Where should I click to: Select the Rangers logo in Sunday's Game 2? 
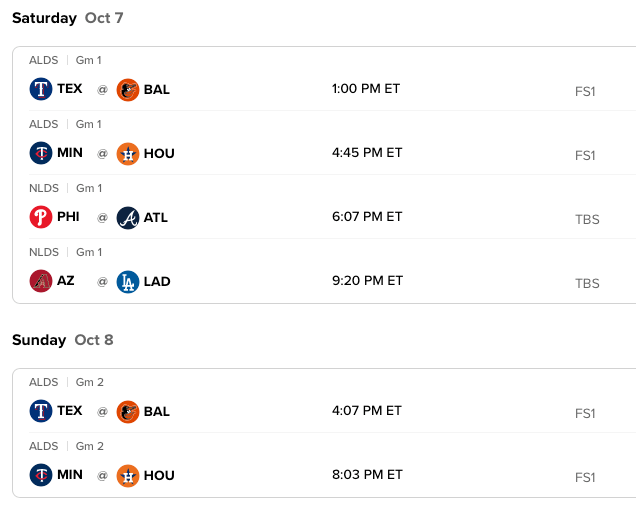click(40, 411)
